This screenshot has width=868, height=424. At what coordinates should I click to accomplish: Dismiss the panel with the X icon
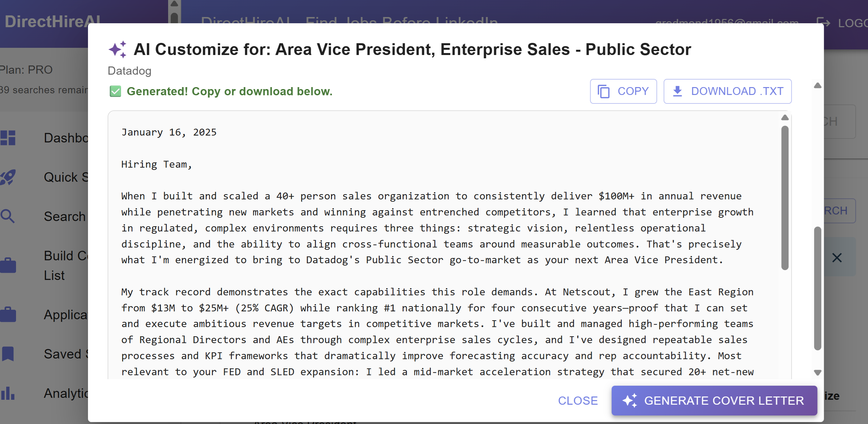[837, 258]
